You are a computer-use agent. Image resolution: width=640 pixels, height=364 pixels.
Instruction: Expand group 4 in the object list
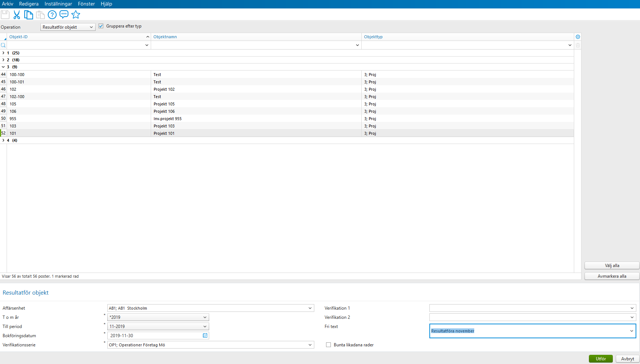(3, 140)
